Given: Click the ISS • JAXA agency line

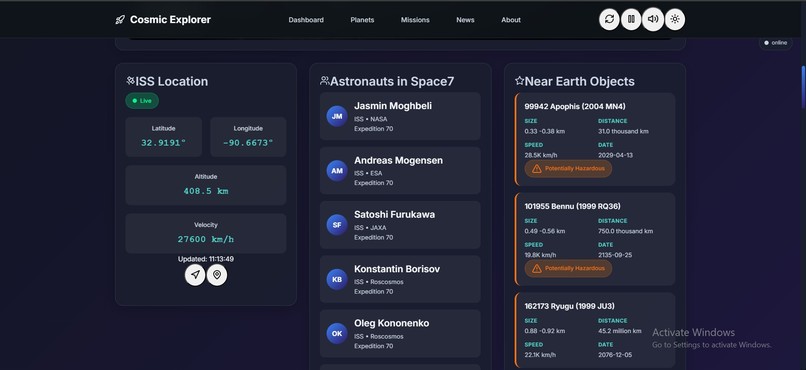Looking at the screenshot, I should point(370,228).
